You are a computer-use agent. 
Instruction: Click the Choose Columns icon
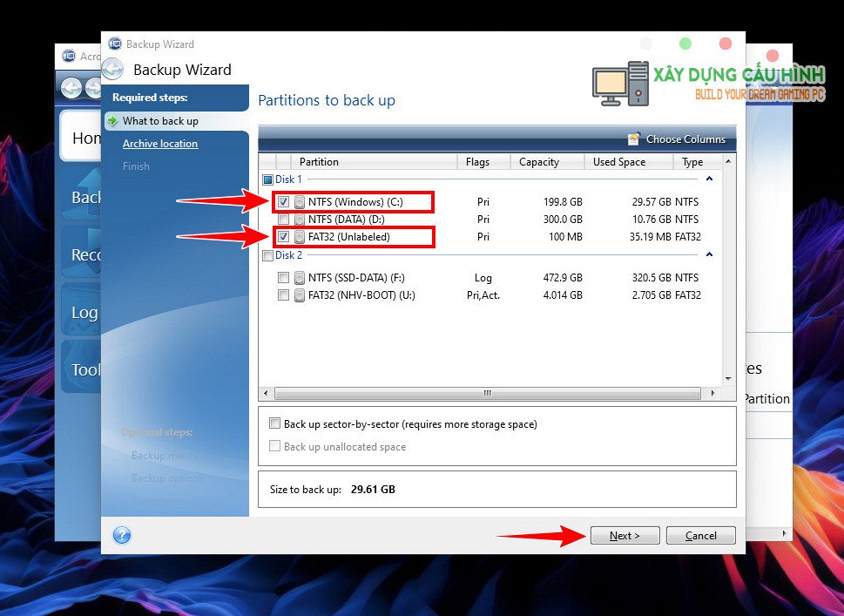633,139
